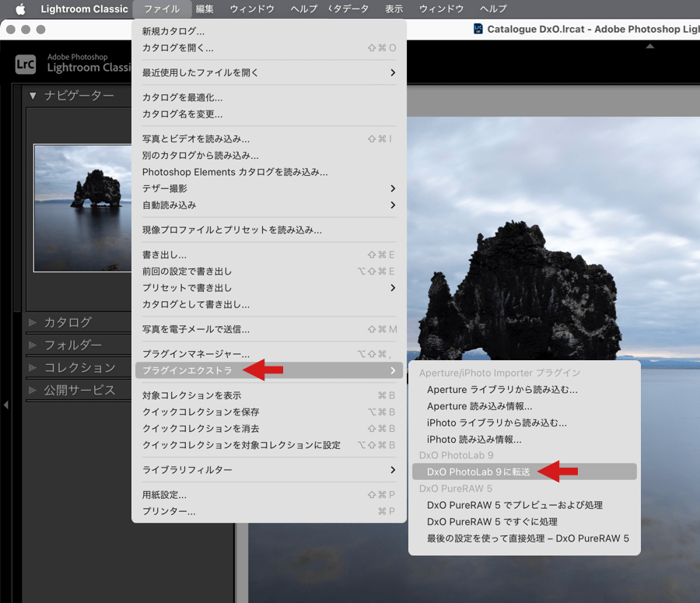The width and height of the screenshot is (700, 603).
Task: Expand the 公開サービス panel
Action: [32, 390]
